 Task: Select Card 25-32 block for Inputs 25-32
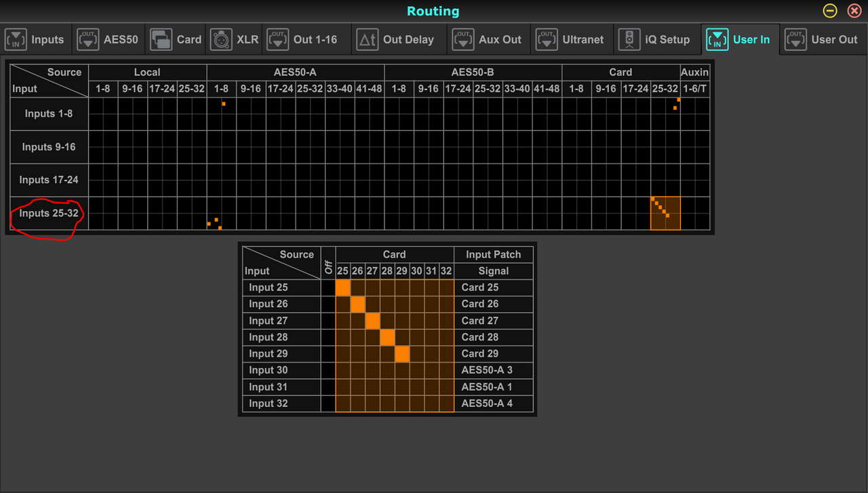pyautogui.click(x=665, y=213)
